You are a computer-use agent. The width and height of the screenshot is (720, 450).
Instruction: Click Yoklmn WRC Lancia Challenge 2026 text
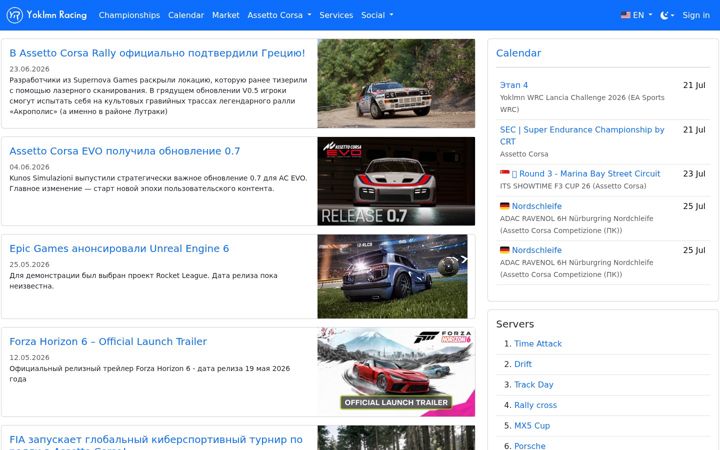[582, 103]
